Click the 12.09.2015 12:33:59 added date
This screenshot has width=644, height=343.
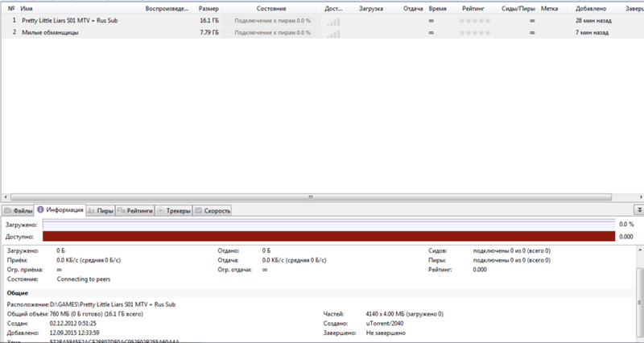pos(74,333)
